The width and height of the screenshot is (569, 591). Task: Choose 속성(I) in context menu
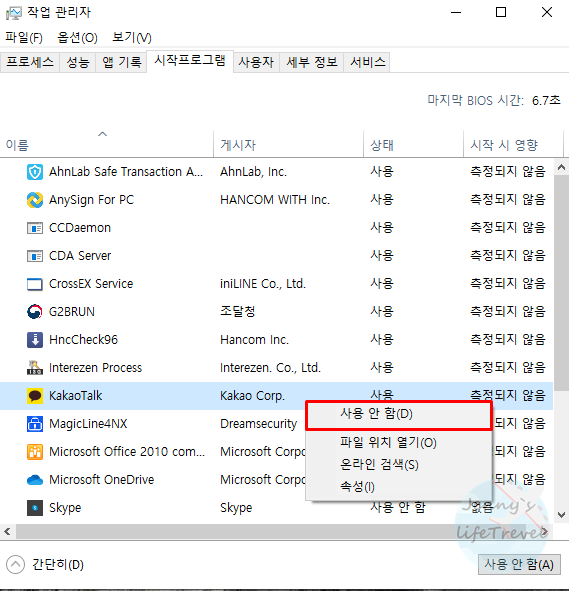(399, 487)
